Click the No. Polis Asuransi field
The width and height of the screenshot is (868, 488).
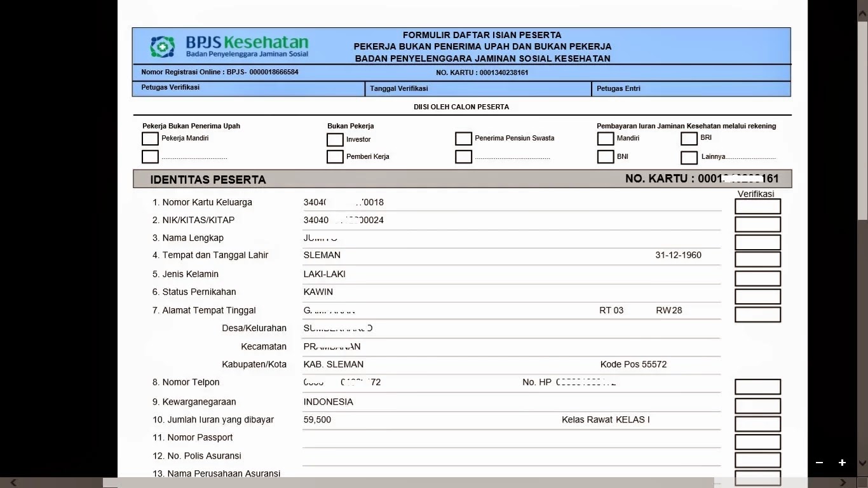(x=512, y=456)
